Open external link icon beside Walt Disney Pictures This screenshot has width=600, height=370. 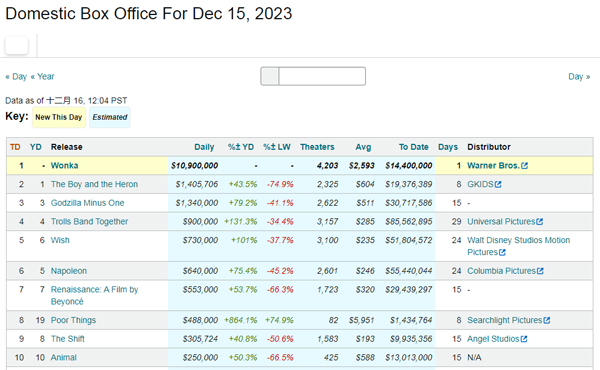(x=502, y=253)
